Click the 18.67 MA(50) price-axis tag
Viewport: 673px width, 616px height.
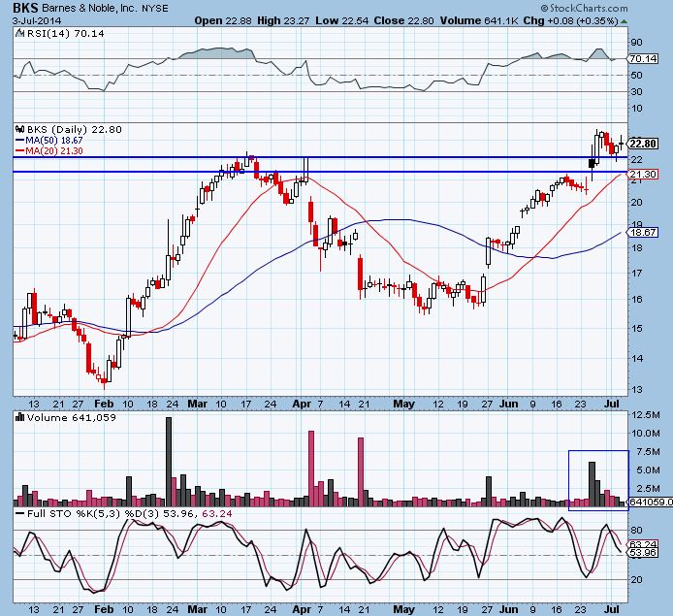click(643, 232)
